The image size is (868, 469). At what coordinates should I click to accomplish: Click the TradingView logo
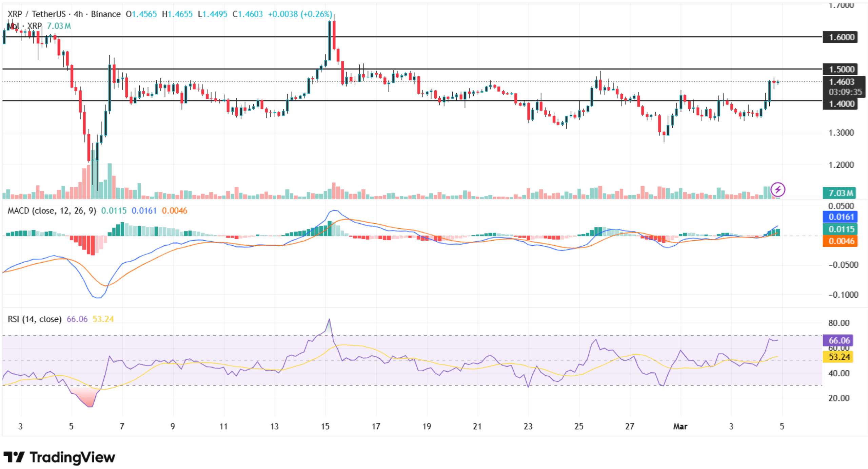click(x=59, y=457)
